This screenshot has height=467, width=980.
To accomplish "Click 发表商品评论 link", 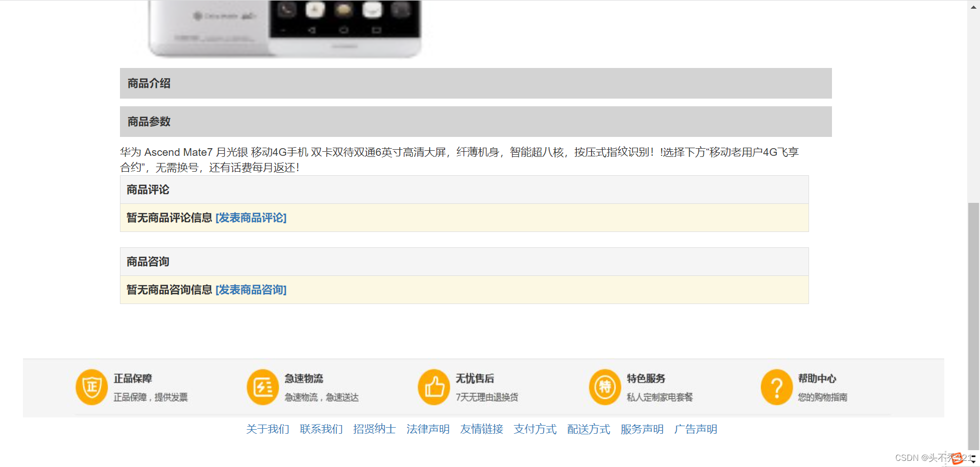I will (251, 218).
